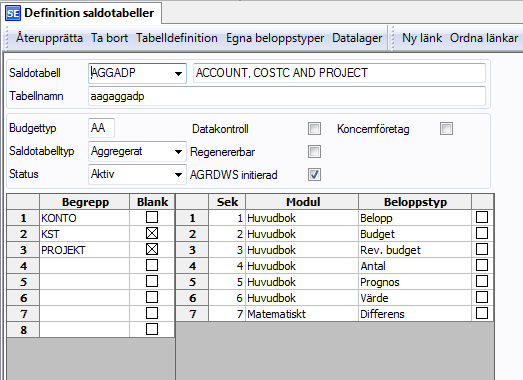Check the checkbox for the Differens row
This screenshot has height=380, width=523.
(482, 314)
